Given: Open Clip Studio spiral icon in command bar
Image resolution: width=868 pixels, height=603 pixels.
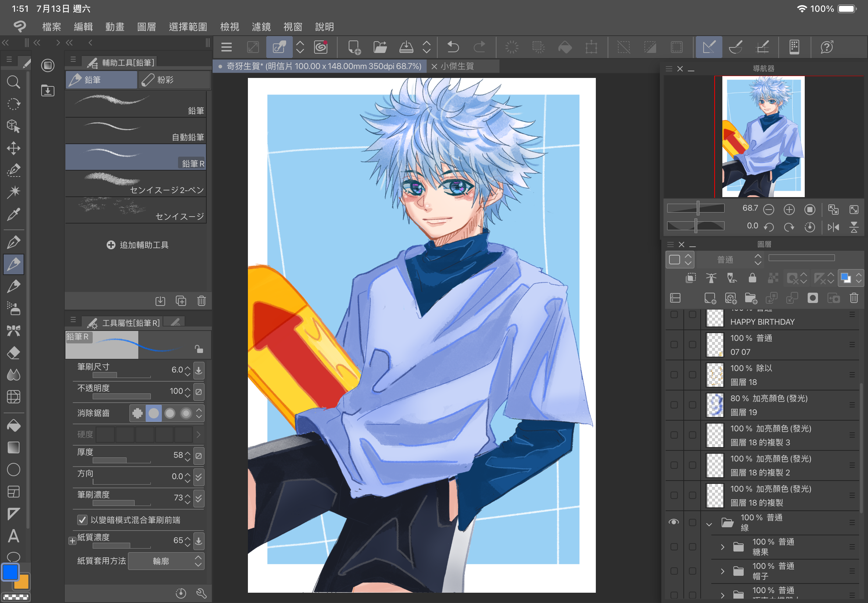Looking at the screenshot, I should 320,47.
